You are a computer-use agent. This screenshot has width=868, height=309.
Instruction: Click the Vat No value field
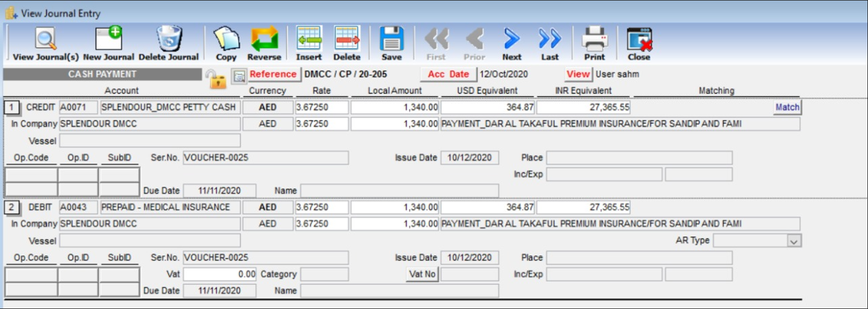(x=470, y=274)
